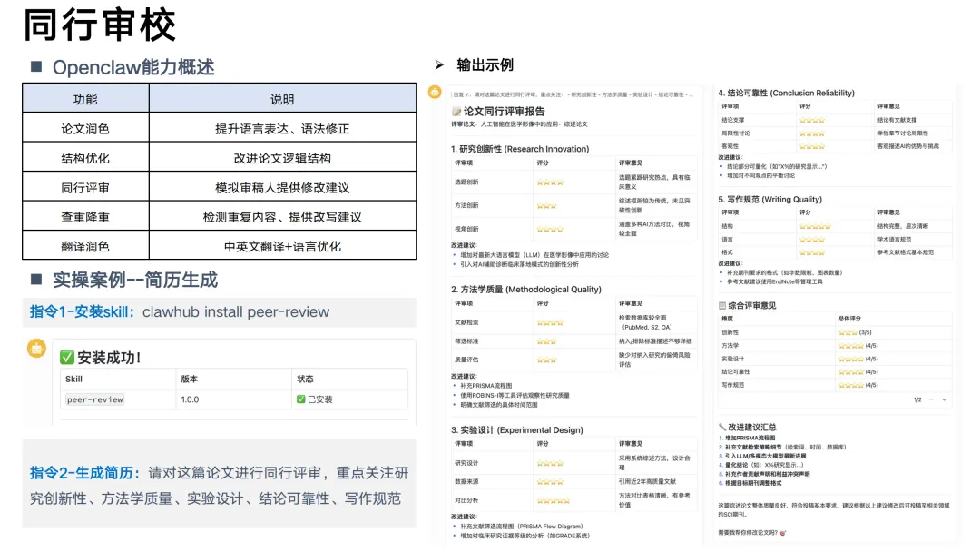The width and height of the screenshot is (980, 552).
Task: Click heading 5. 写作规范 (Writing Quality)
Action: tap(770, 200)
